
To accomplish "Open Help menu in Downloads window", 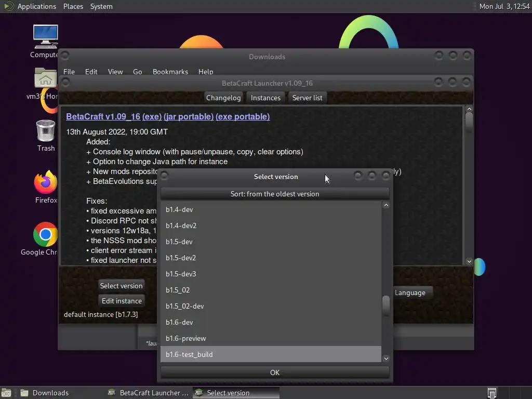I will 206,72.
